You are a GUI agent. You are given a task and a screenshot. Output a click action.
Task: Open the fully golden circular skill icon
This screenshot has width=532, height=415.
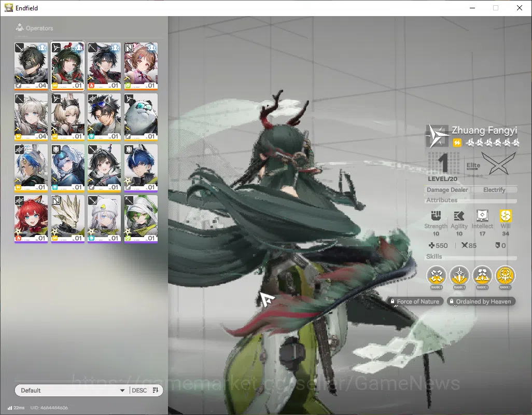tap(505, 275)
